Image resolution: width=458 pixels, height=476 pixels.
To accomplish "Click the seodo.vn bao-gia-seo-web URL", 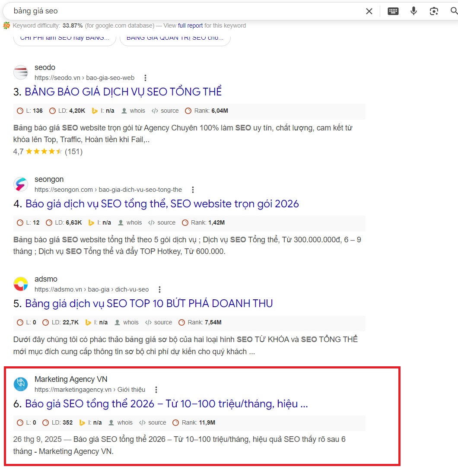I will 84,78.
